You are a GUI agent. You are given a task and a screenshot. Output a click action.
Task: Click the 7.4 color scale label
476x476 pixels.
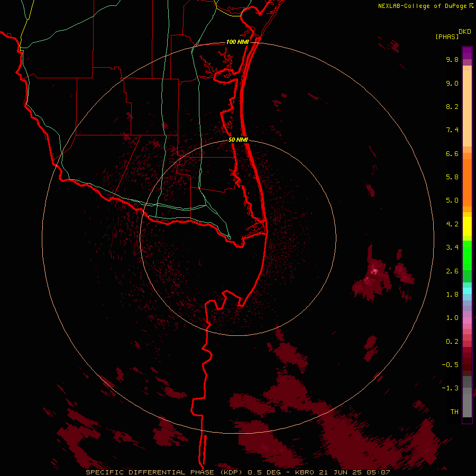pyautogui.click(x=452, y=130)
